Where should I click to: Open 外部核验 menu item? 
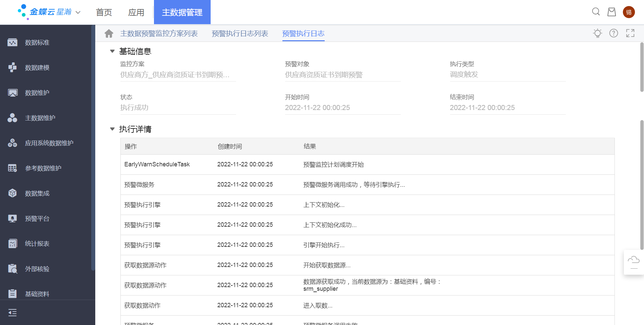pyautogui.click(x=37, y=269)
